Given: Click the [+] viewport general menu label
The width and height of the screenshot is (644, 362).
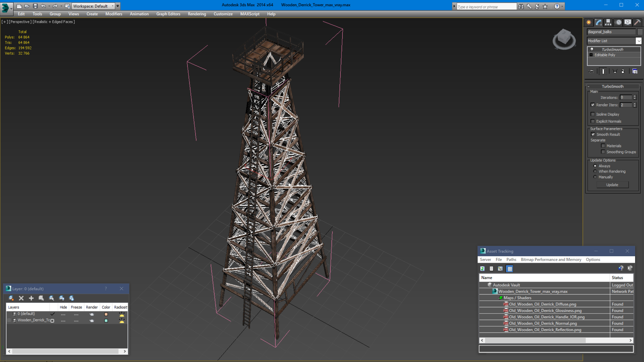Looking at the screenshot, I should pos(5,22).
